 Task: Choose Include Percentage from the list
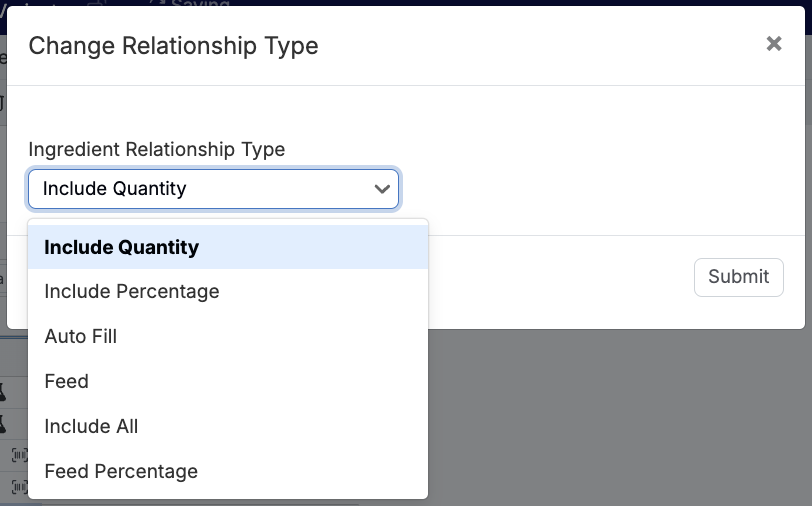(132, 292)
